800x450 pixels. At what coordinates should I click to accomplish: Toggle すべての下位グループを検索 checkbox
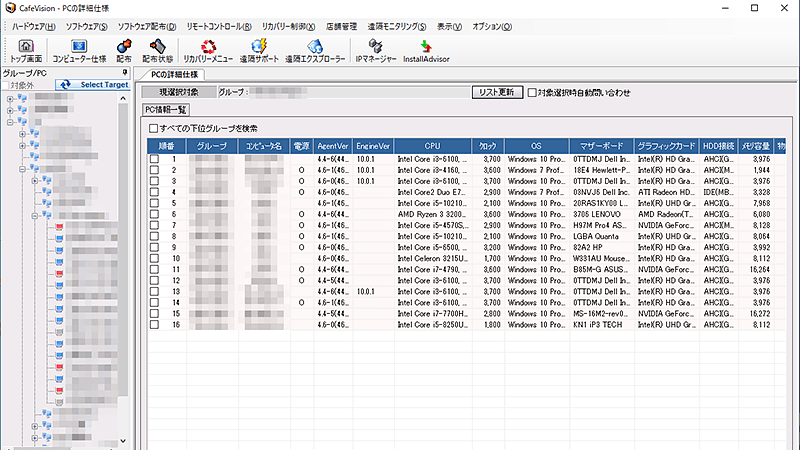click(x=153, y=129)
